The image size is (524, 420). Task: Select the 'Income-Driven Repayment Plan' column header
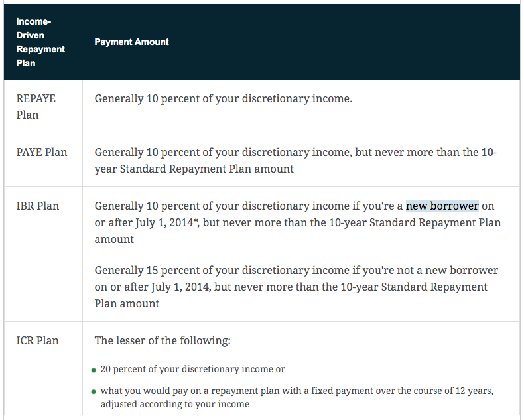coord(40,42)
